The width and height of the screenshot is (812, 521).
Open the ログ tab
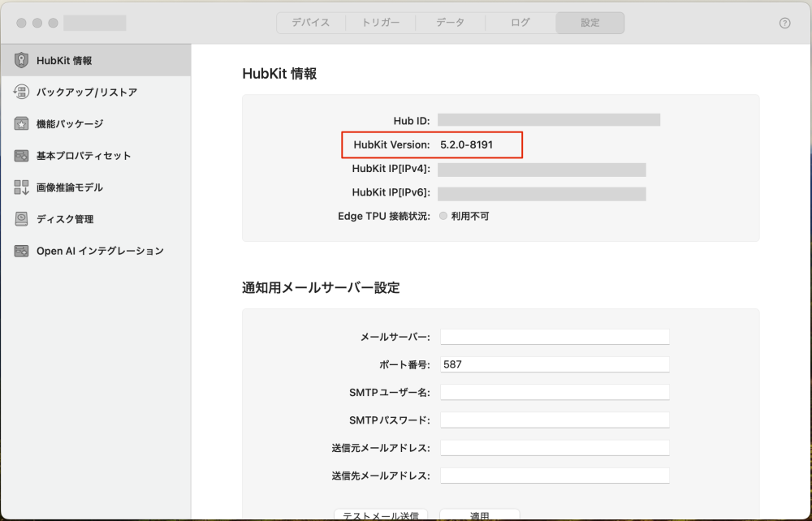click(x=520, y=23)
